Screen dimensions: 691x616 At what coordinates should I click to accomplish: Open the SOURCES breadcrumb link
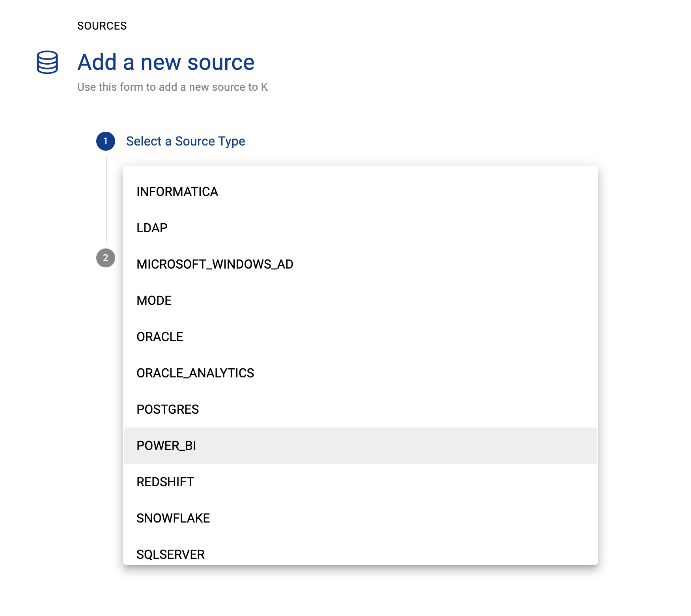[x=102, y=26]
